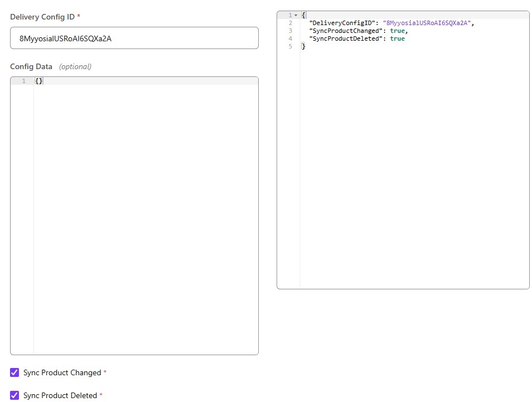Click the true value after SyncProductChanged

click(x=397, y=31)
